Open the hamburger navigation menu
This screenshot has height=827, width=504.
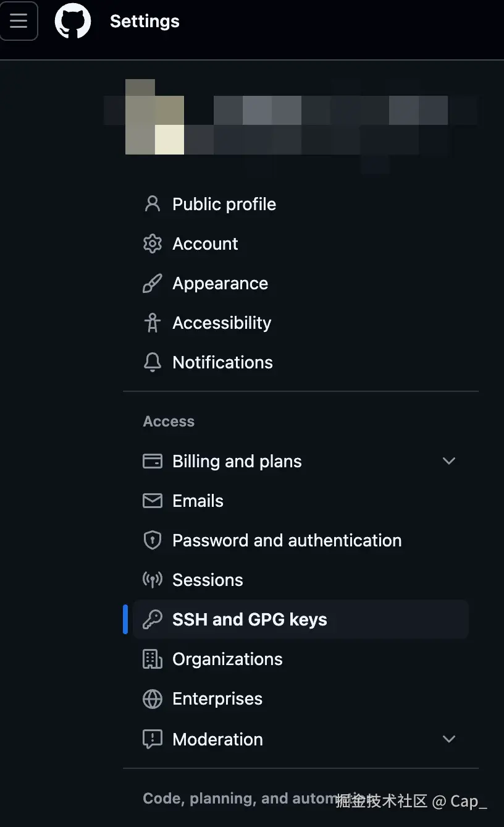point(19,21)
